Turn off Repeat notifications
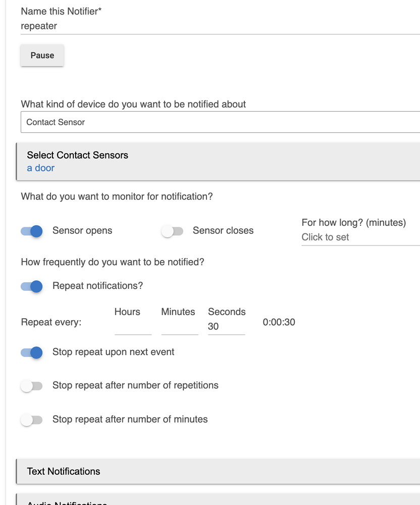420x505 pixels. pyautogui.click(x=31, y=286)
